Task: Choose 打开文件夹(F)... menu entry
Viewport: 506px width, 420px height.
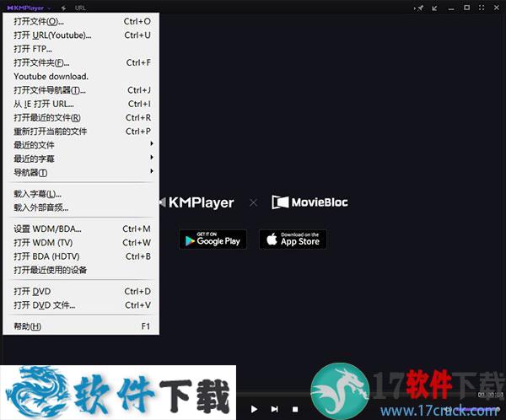Action: click(x=81, y=62)
